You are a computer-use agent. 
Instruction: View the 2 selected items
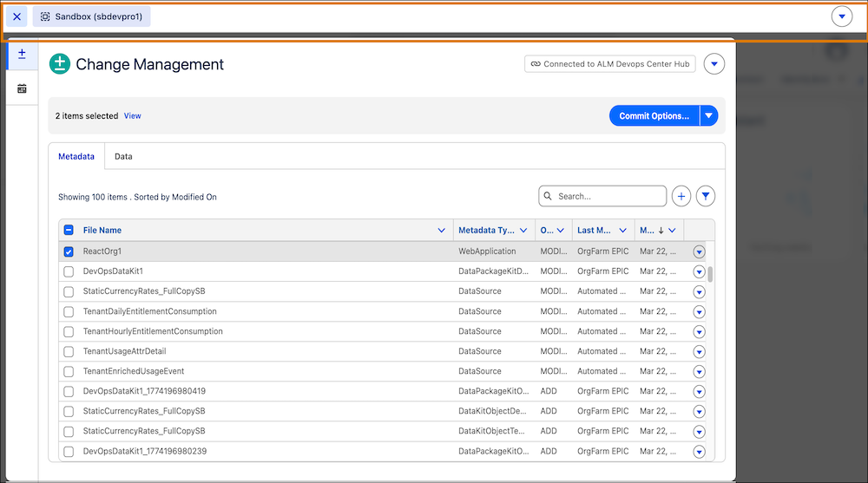click(x=132, y=115)
